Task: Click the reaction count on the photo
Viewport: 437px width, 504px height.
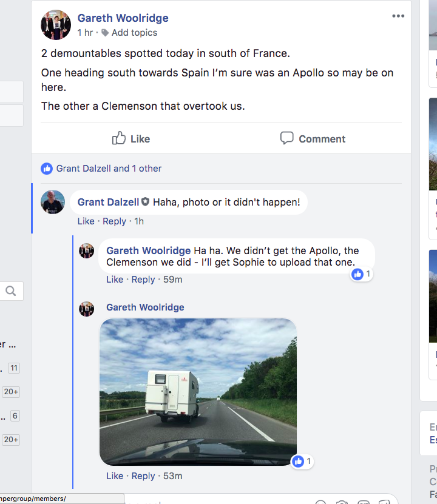Action: (x=302, y=462)
